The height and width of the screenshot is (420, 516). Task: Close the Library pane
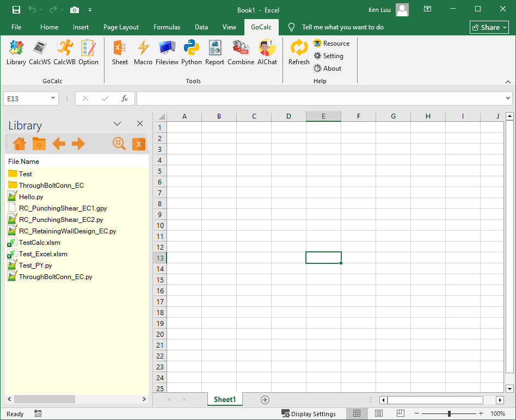pos(140,123)
